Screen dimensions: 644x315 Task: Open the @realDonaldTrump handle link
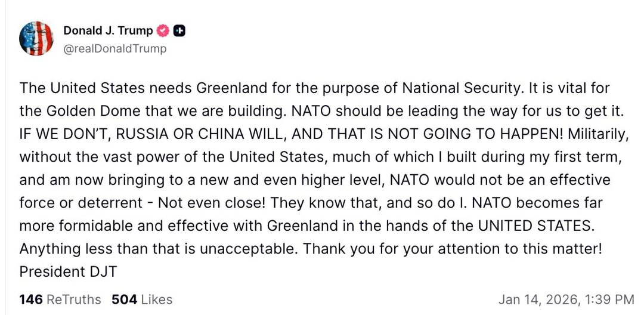pos(114,49)
